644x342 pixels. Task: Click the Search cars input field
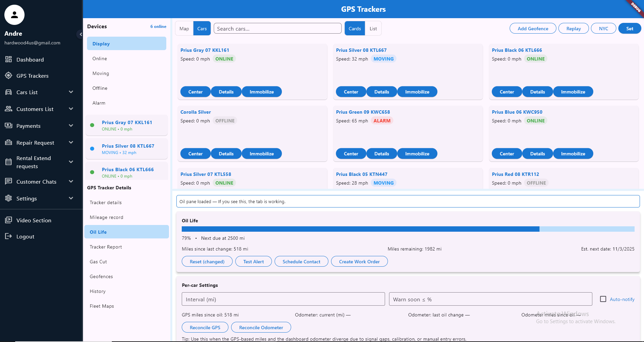pyautogui.click(x=277, y=29)
